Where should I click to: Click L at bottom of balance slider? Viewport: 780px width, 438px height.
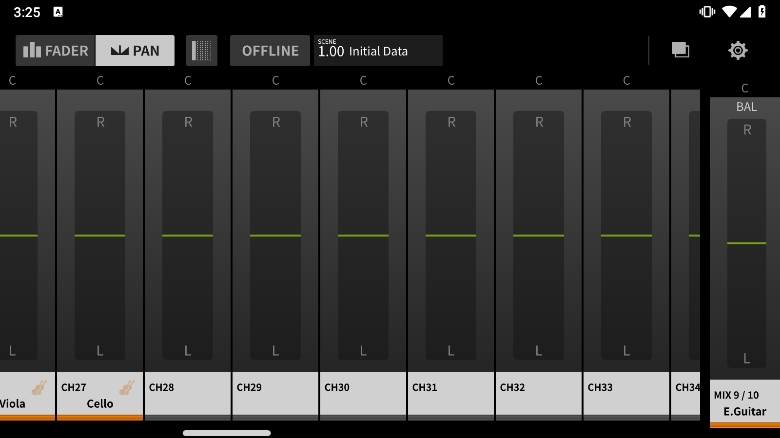pos(746,358)
